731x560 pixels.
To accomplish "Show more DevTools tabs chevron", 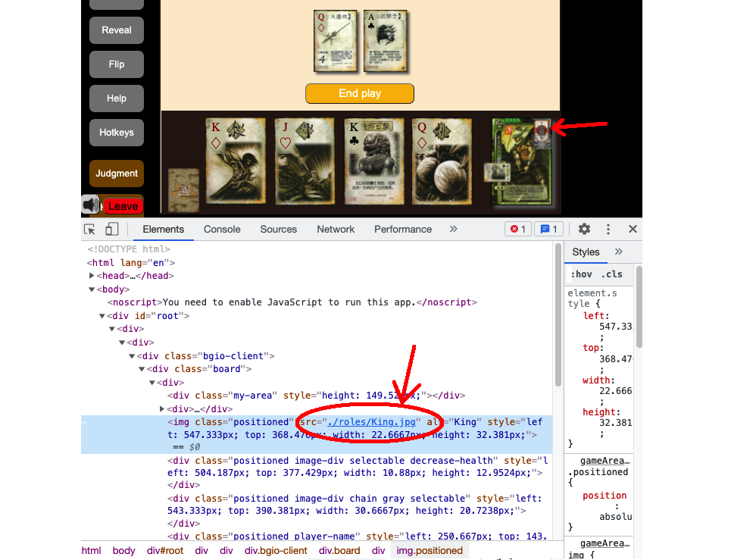I will click(453, 229).
